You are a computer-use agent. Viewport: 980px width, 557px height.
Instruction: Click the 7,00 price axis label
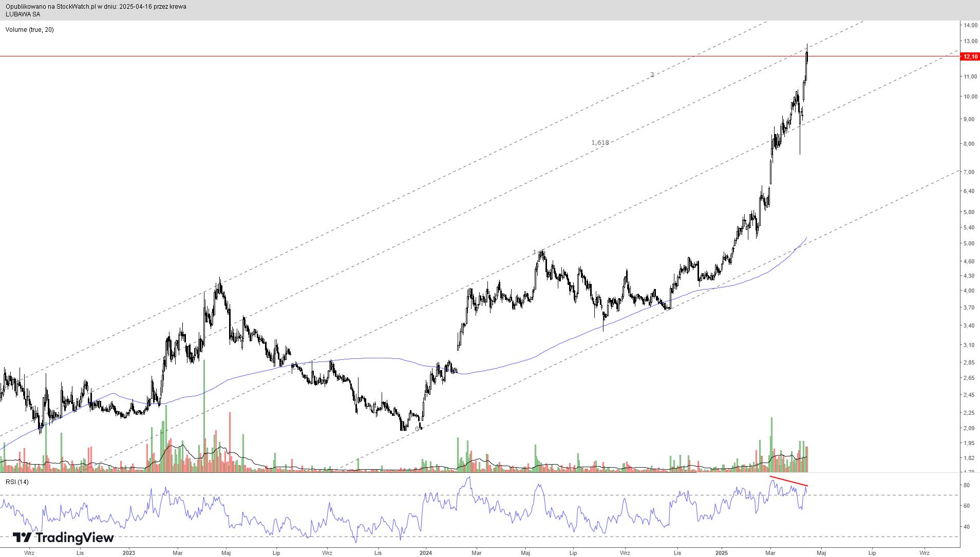click(x=969, y=172)
